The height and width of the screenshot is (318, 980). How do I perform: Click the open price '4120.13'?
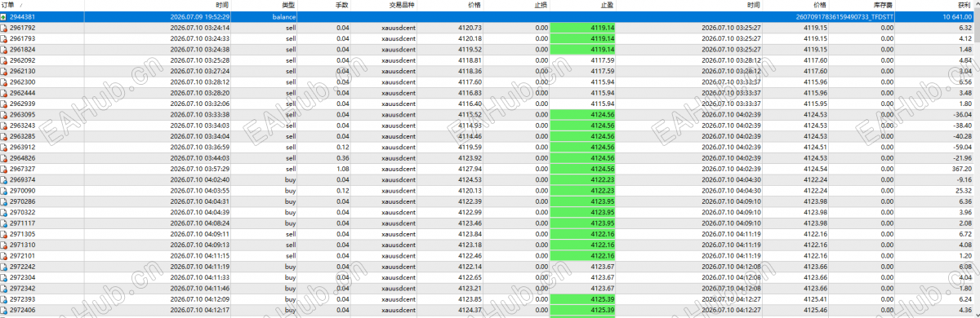click(x=470, y=191)
